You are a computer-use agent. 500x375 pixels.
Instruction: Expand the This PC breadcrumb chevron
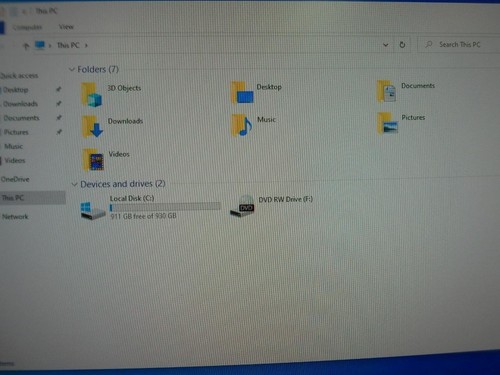pos(86,45)
